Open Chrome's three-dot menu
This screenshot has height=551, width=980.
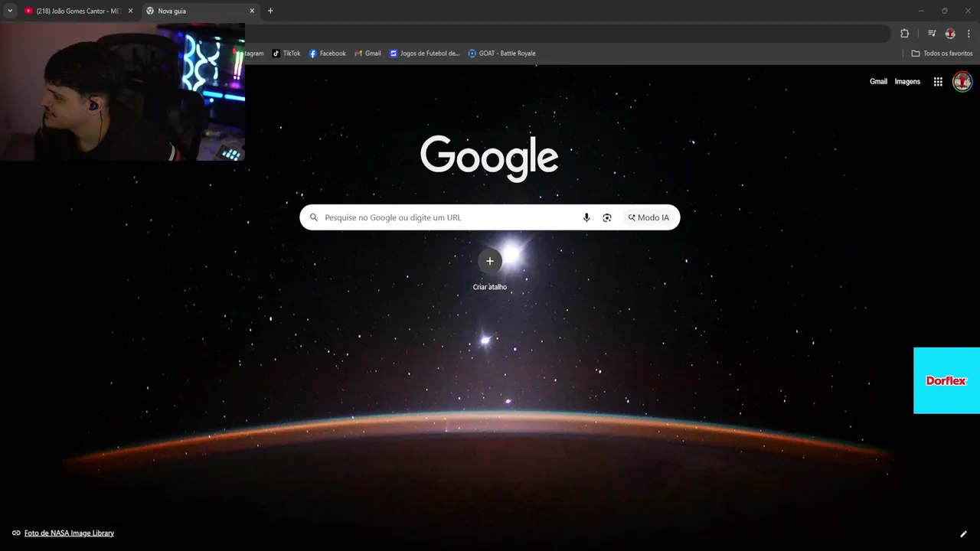(969, 34)
